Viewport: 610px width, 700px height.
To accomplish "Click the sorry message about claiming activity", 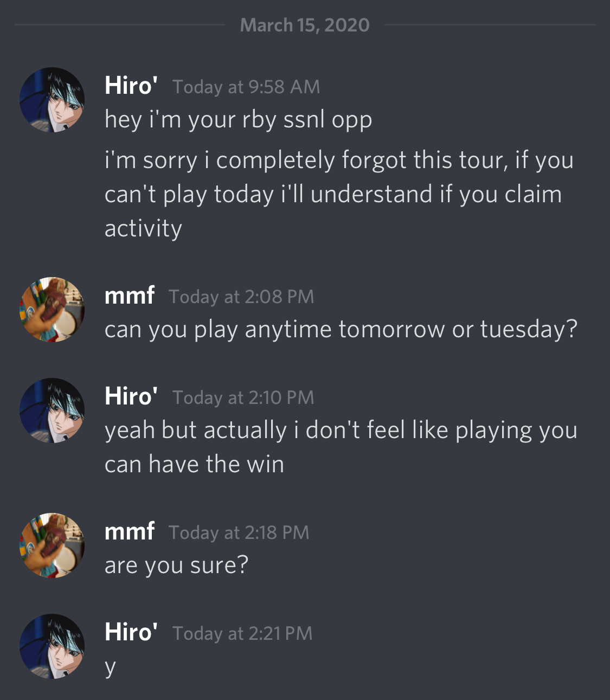I will point(339,195).
